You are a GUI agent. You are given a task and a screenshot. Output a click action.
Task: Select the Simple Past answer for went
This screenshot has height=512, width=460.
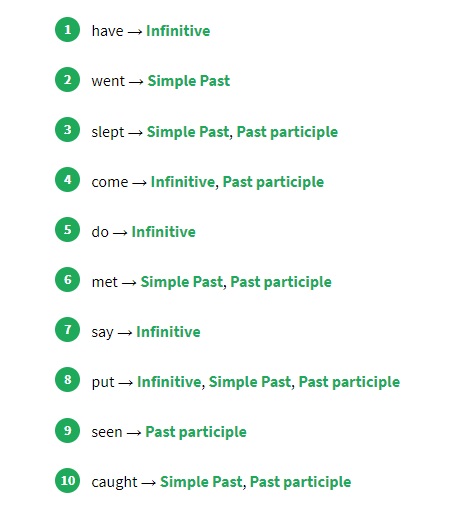click(189, 81)
